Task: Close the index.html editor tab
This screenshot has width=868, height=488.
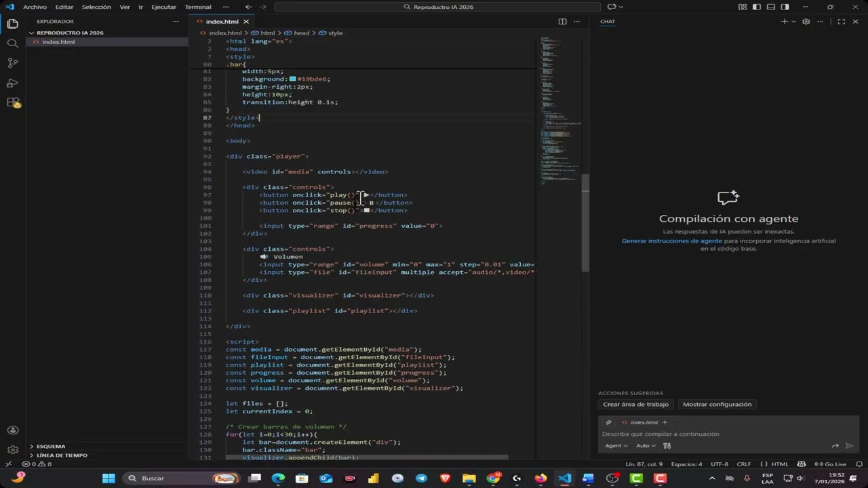Action: [x=246, y=22]
